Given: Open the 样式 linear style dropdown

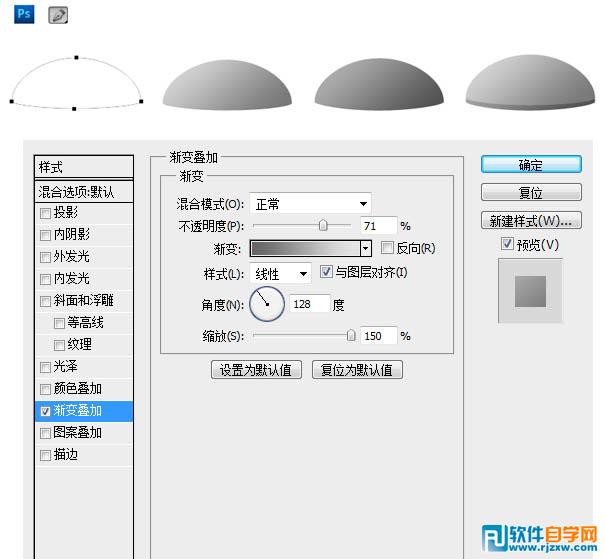Looking at the screenshot, I should pyautogui.click(x=281, y=274).
